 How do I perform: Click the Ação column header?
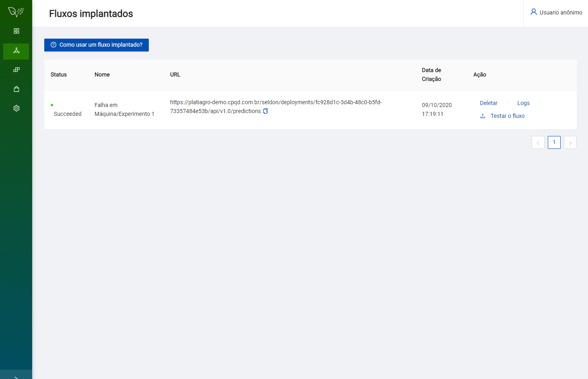(480, 75)
